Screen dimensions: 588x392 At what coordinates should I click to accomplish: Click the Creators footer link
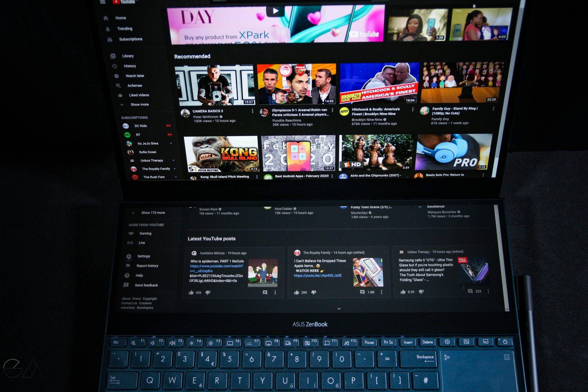tap(145, 303)
